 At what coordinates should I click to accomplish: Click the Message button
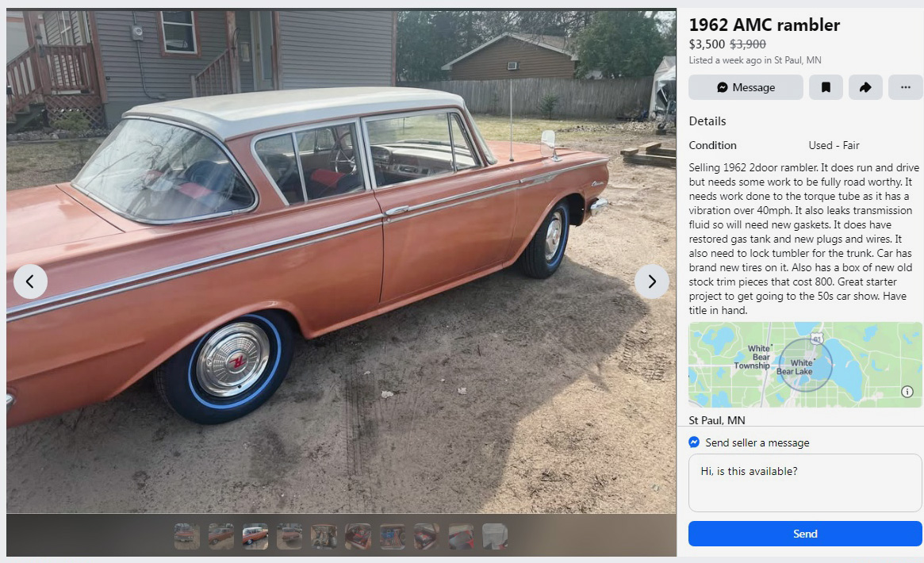click(746, 87)
